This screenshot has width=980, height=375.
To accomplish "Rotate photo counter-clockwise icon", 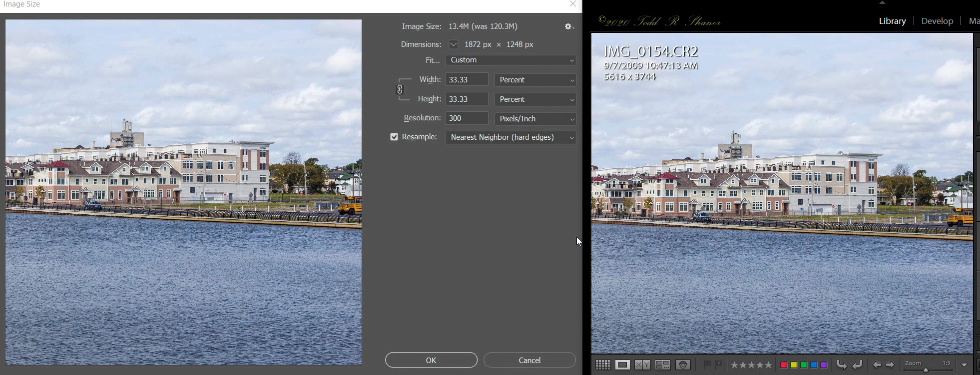I will point(842,365).
